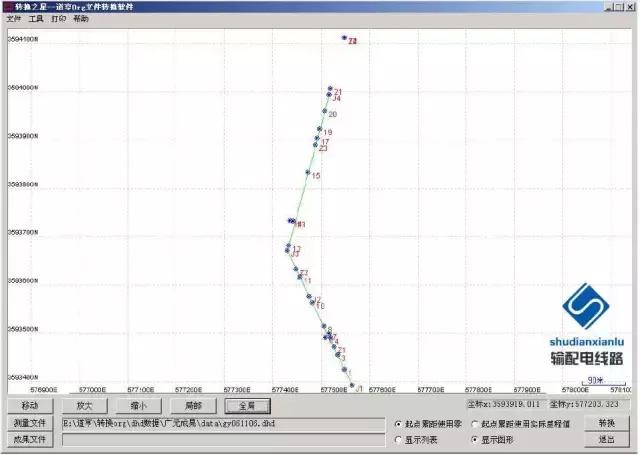
Task: Click axis label 3593700N
Action: point(23,232)
